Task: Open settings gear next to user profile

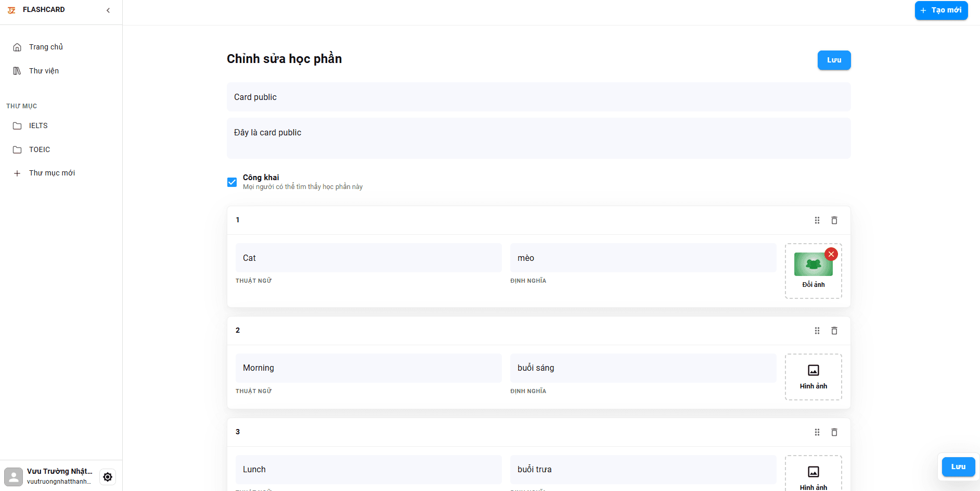Action: pos(108,477)
